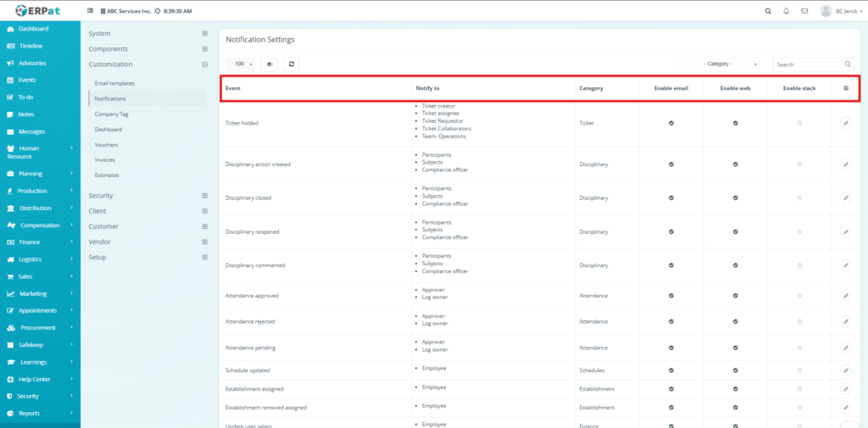868x428 pixels.
Task: Open the notifications bell icon
Action: pos(786,11)
